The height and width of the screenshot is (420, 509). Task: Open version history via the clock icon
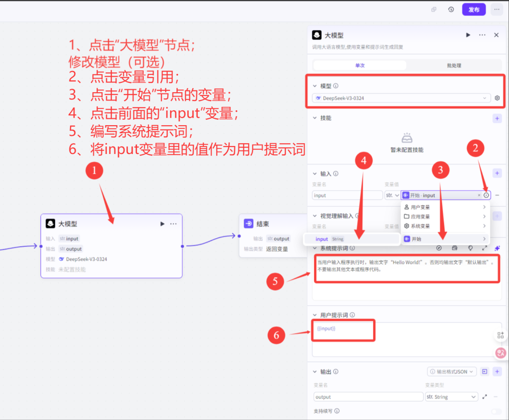[x=451, y=9]
